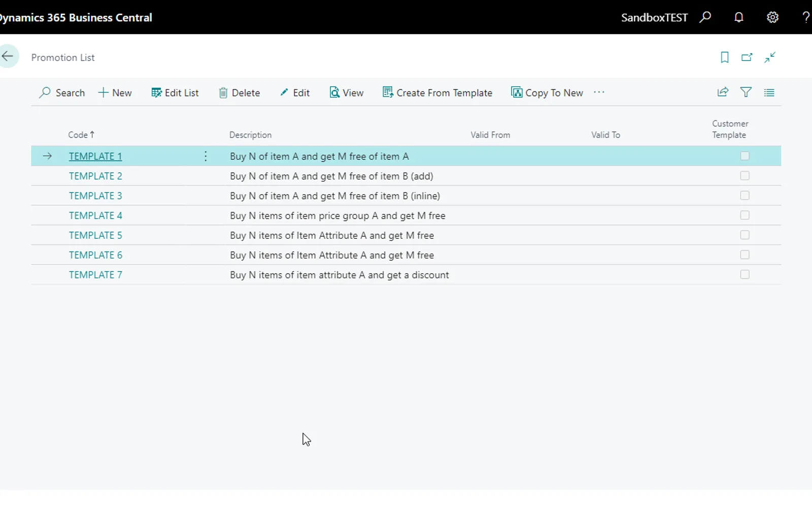
Task: Toggle Customer Template checkbox for TEMPLATE 5
Action: [x=745, y=235]
